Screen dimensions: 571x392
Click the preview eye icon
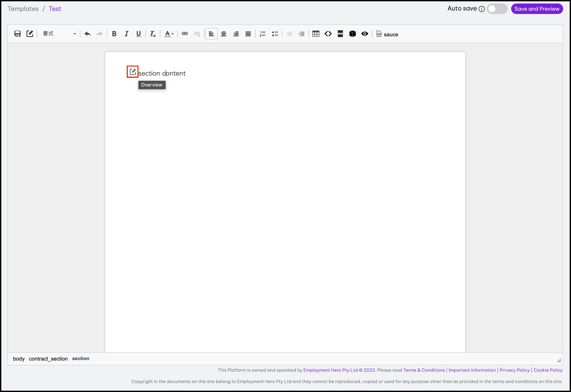point(365,34)
